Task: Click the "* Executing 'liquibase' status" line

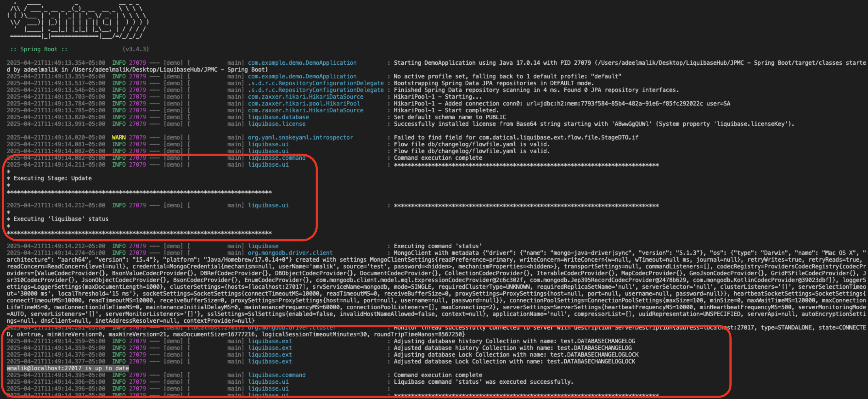Action: (58, 219)
